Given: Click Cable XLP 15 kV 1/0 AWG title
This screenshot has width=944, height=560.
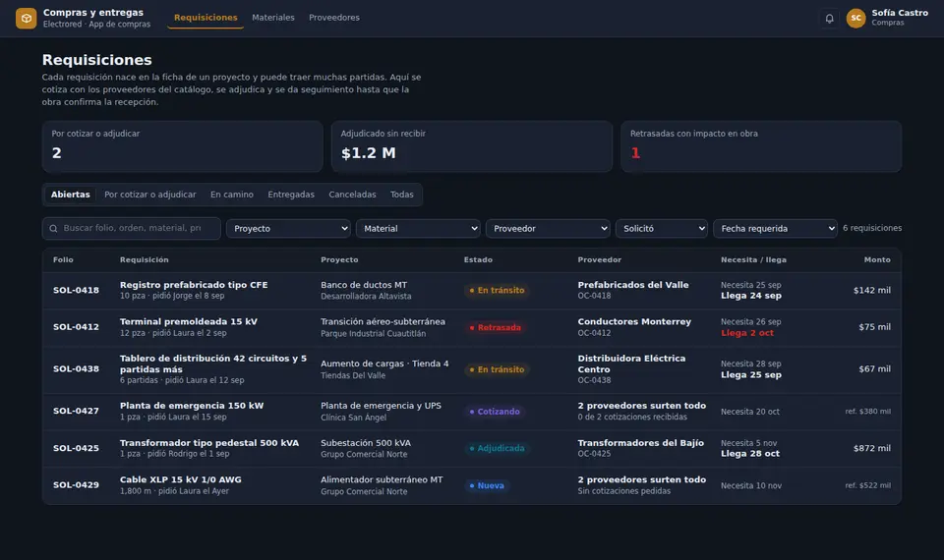Looking at the screenshot, I should 181,479.
